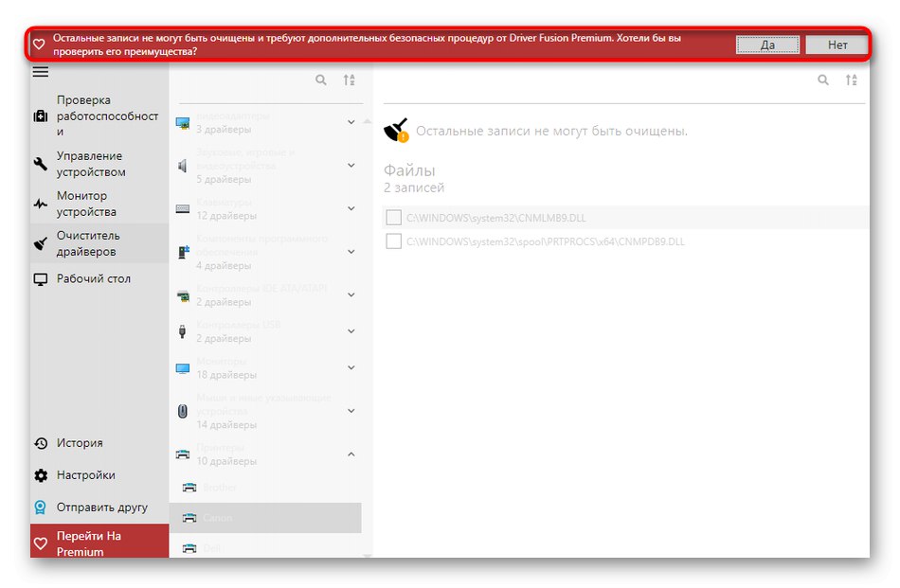The image size is (900, 588).
Task: Open the hamburger navigation menu
Action: pyautogui.click(x=40, y=72)
